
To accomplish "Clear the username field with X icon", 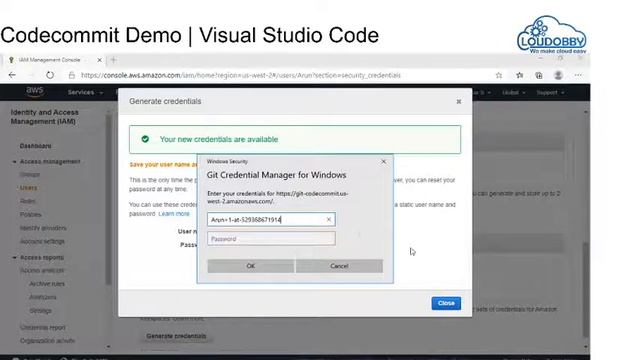I will (x=329, y=220).
